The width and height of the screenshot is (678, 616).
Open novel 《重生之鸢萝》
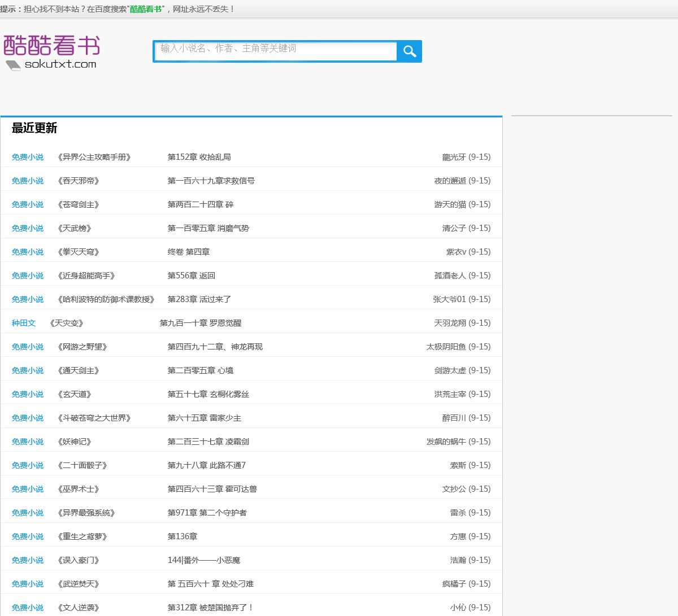pos(82,536)
